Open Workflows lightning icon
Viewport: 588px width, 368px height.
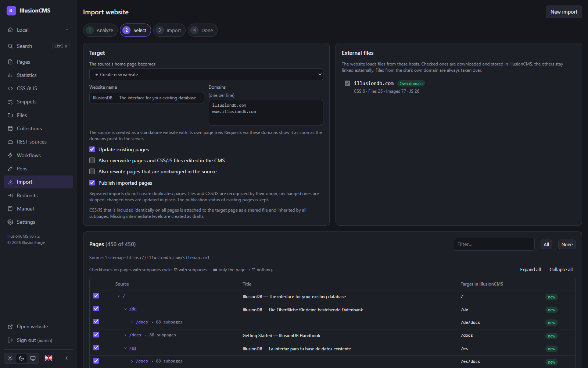10,155
